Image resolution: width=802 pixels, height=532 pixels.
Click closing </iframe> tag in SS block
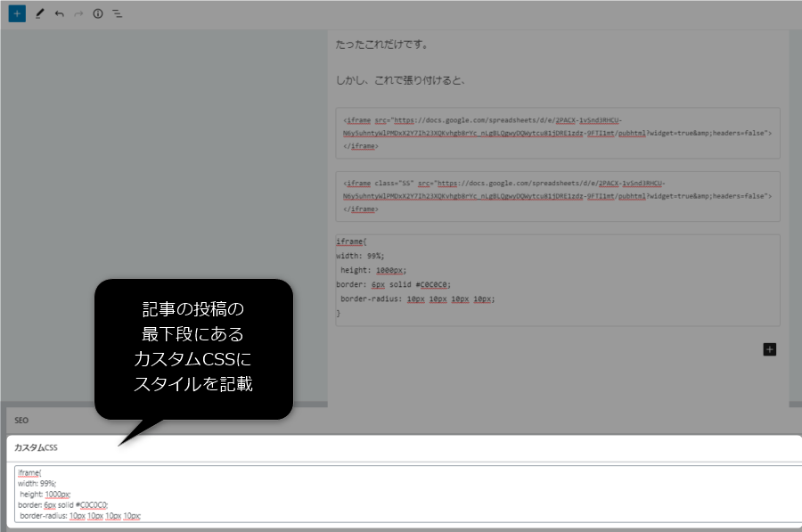[x=361, y=209]
